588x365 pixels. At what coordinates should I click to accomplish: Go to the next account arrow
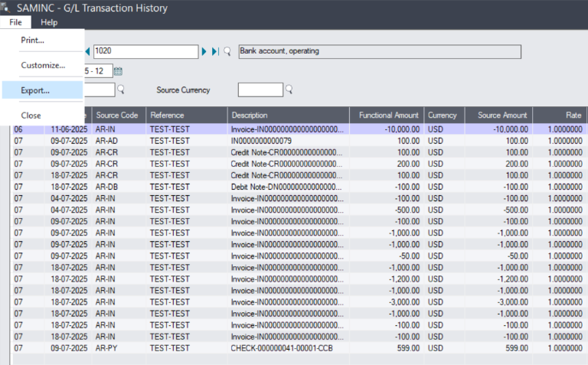(x=204, y=51)
